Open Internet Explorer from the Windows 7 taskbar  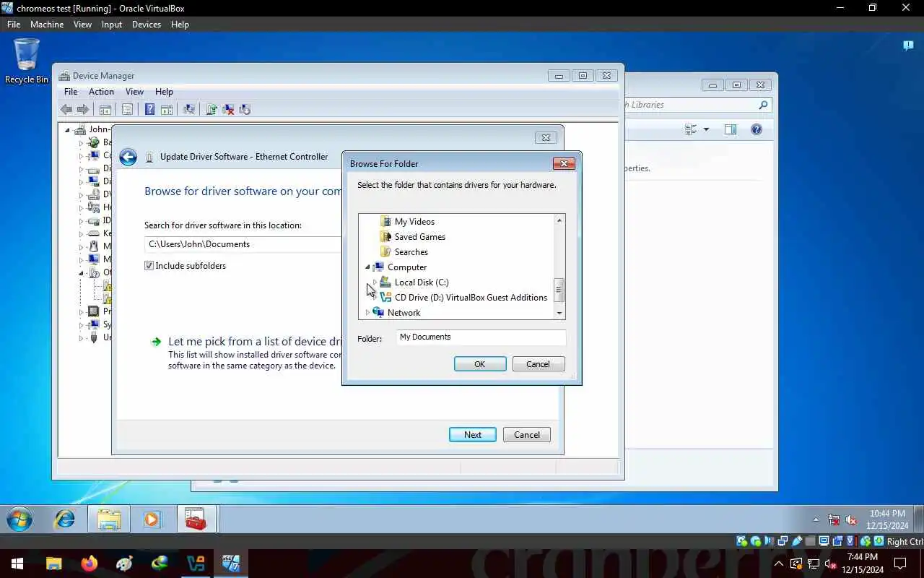pyautogui.click(x=65, y=519)
